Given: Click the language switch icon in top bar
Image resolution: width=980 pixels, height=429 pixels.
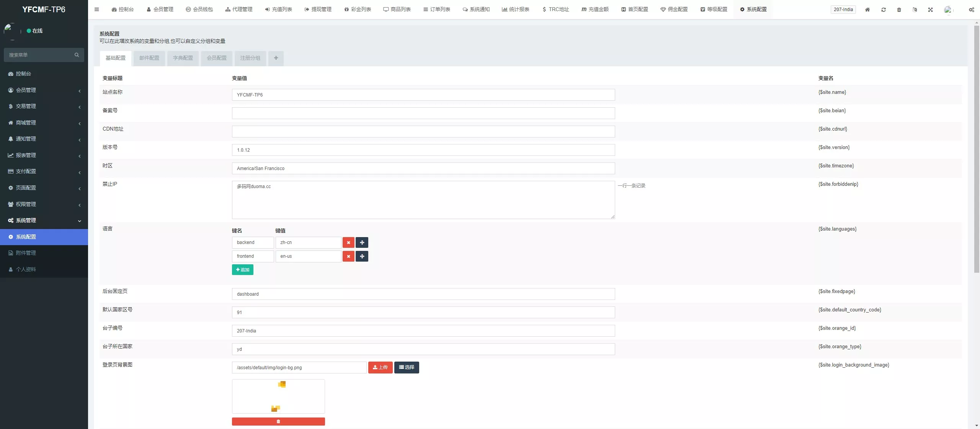Looking at the screenshot, I should click(x=915, y=10).
